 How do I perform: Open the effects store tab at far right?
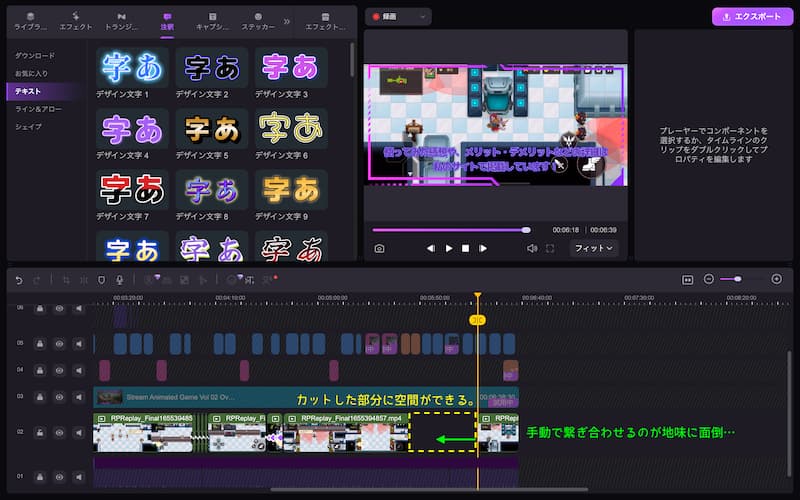pos(326,21)
